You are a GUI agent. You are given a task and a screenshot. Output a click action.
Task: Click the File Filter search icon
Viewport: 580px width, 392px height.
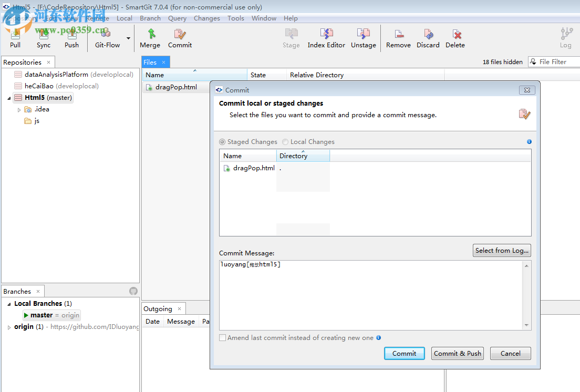533,62
